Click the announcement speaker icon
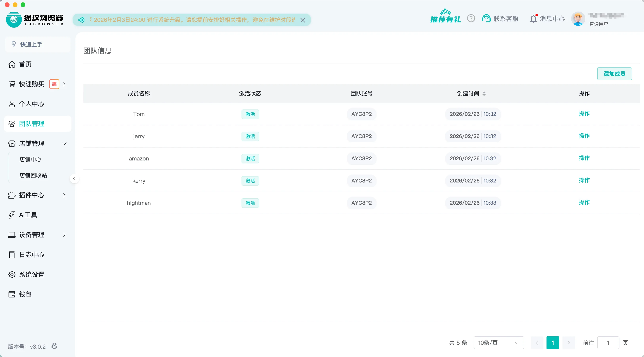Image resolution: width=644 pixels, height=357 pixels. coord(81,20)
